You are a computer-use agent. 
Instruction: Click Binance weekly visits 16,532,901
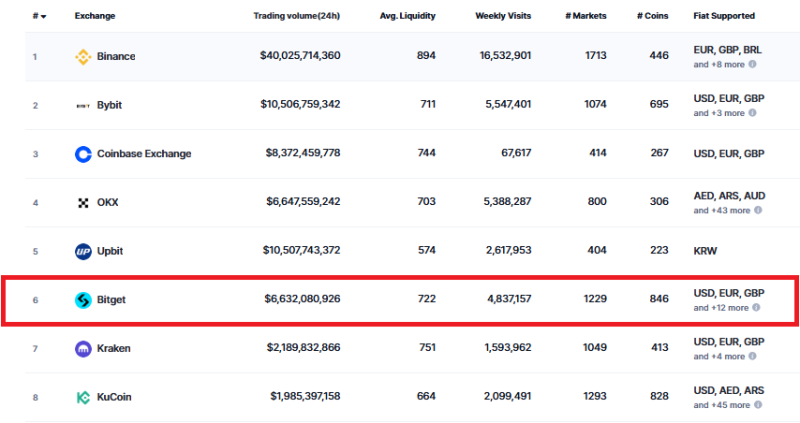505,56
